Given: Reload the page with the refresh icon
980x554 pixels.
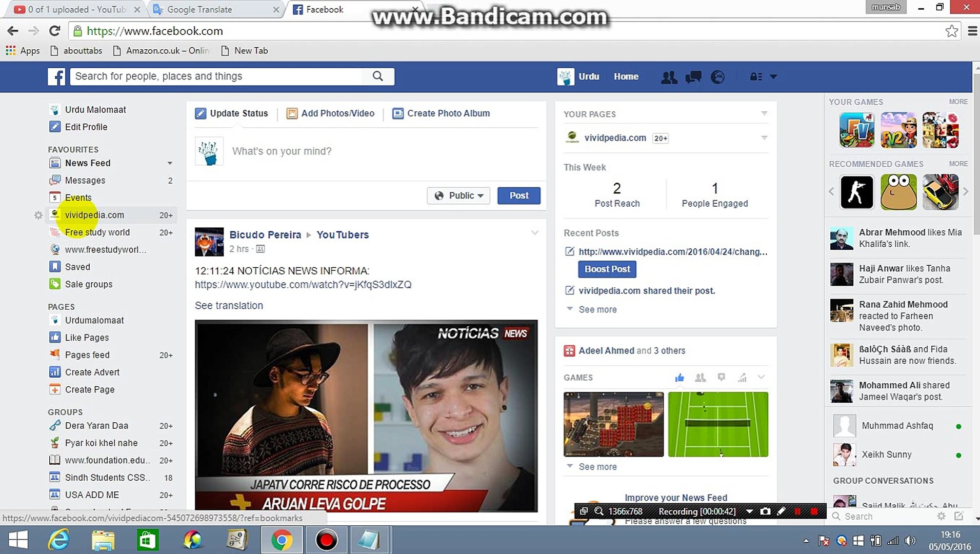Looking at the screenshot, I should (x=55, y=31).
